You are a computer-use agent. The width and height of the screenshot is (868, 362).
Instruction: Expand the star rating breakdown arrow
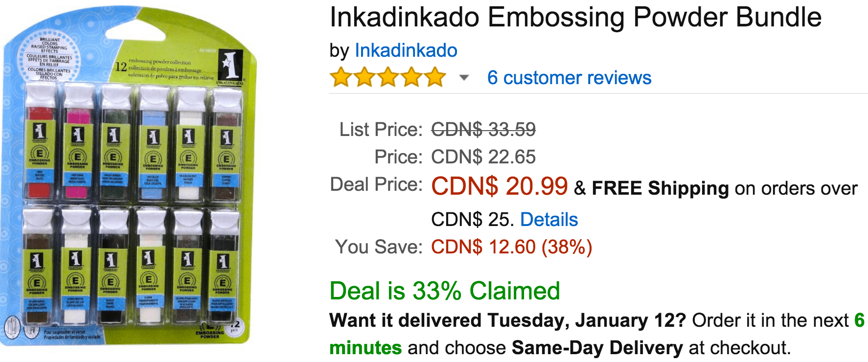[464, 78]
